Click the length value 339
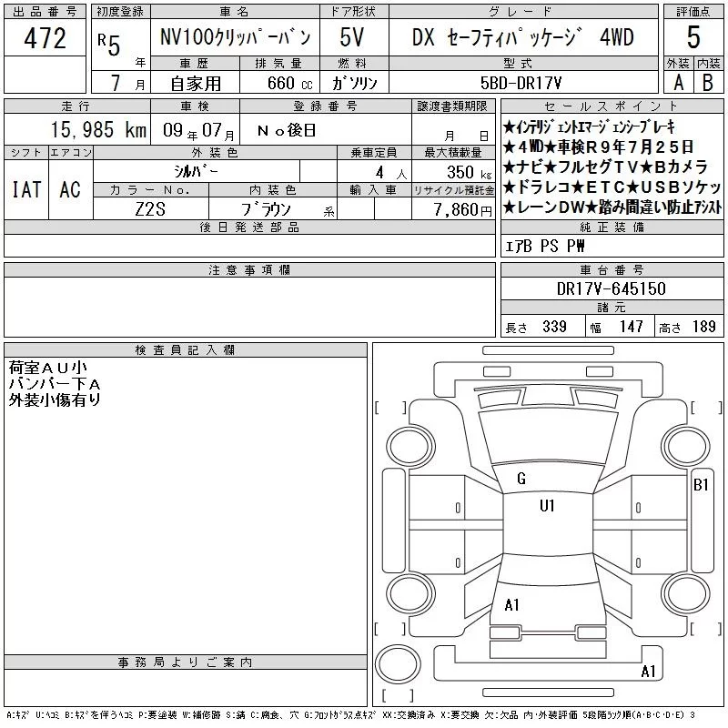 (x=554, y=327)
